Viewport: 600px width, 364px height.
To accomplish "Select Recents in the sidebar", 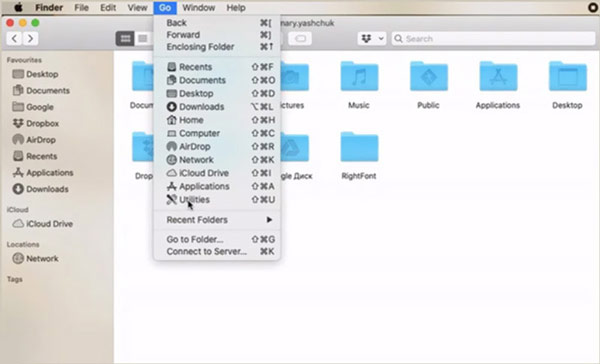I will (x=35, y=157).
